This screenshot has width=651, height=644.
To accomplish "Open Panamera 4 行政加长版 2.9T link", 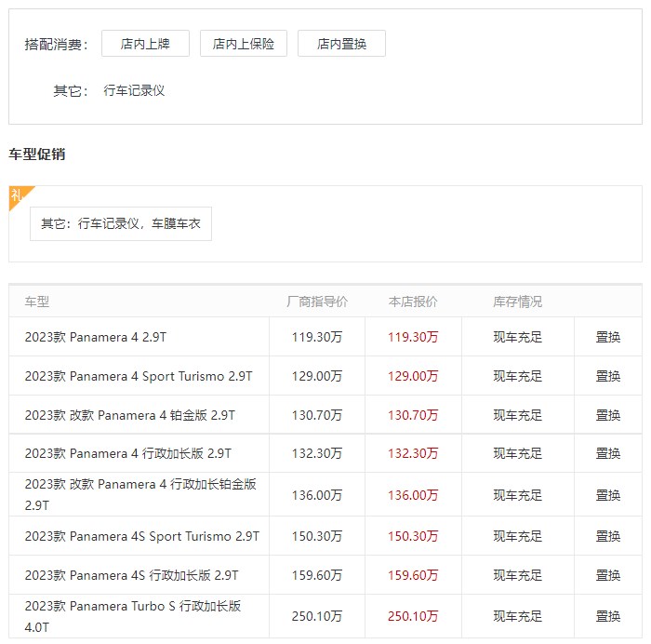I will point(128,453).
